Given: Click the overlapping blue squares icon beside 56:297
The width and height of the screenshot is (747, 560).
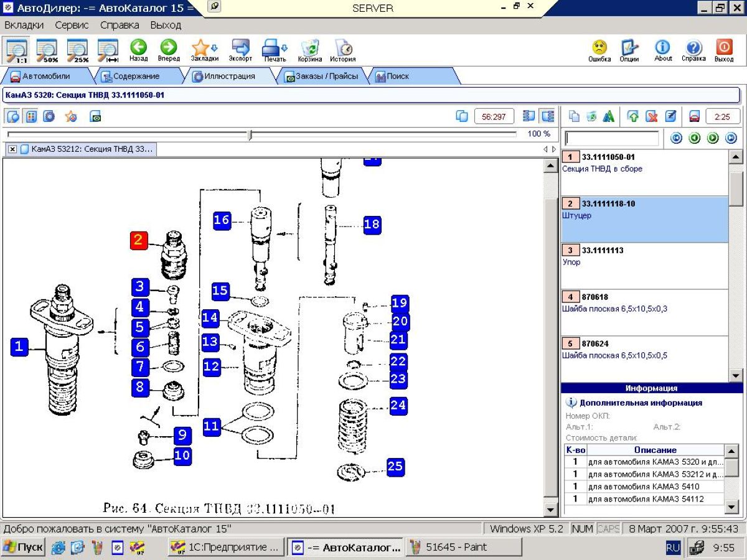Looking at the screenshot, I should pyautogui.click(x=461, y=116).
